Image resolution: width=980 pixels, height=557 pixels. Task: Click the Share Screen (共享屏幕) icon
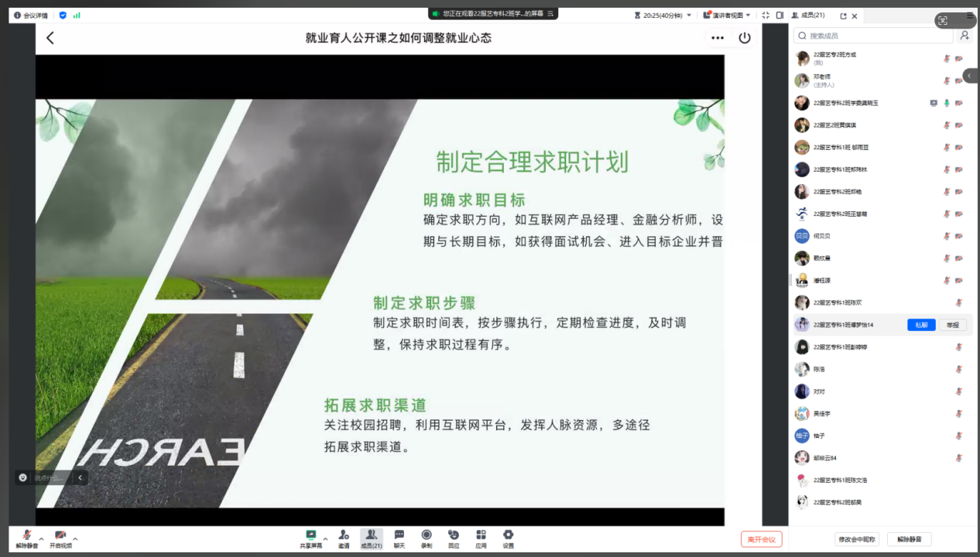tap(311, 535)
